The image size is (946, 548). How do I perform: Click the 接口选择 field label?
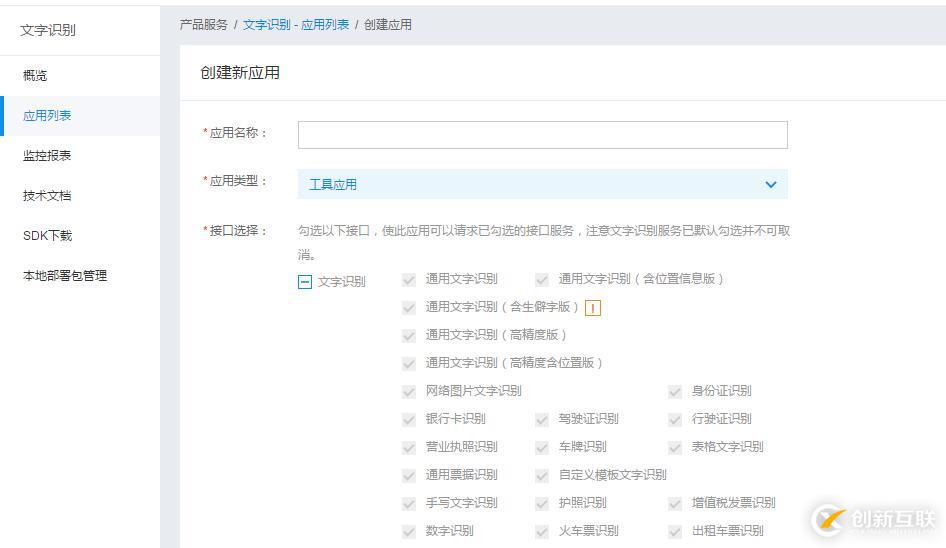235,231
